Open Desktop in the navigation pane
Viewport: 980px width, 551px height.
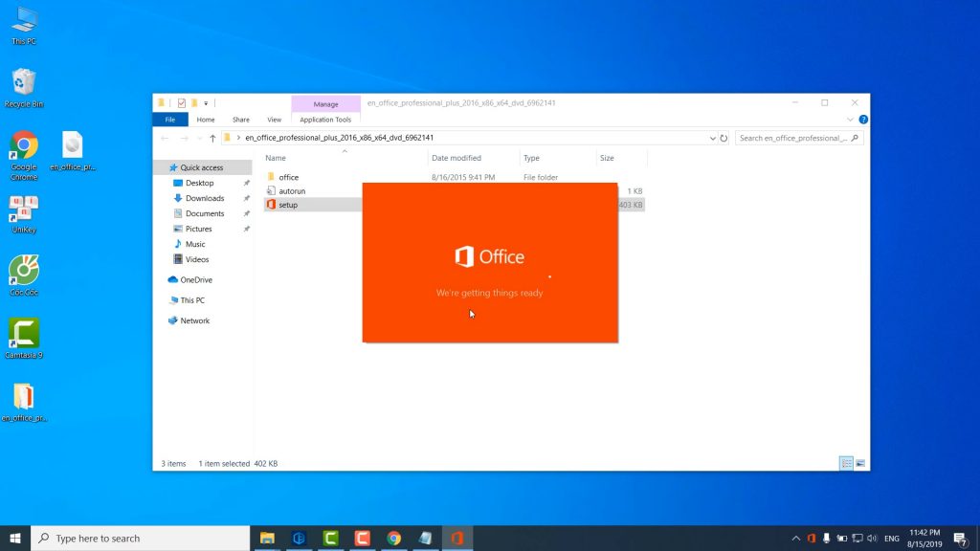pyautogui.click(x=199, y=183)
